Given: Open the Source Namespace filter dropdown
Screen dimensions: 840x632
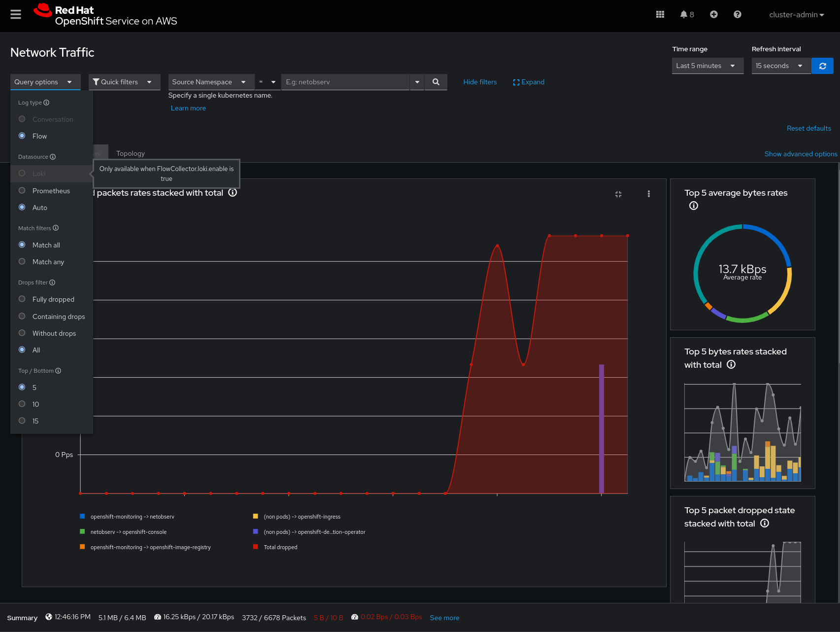Looking at the screenshot, I should coord(210,82).
